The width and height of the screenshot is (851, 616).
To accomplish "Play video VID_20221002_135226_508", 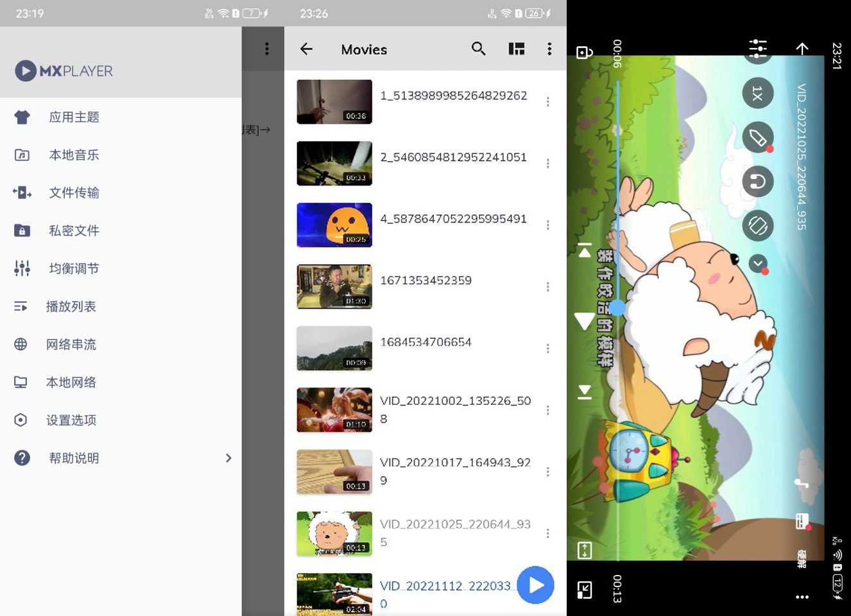I will pos(455,409).
